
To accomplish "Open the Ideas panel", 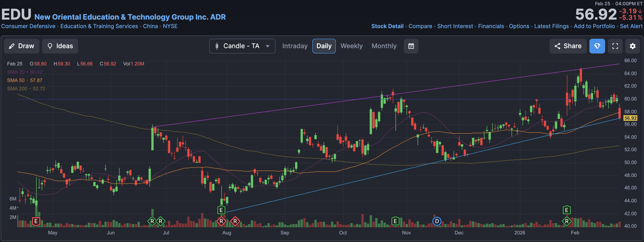I will 60,46.
